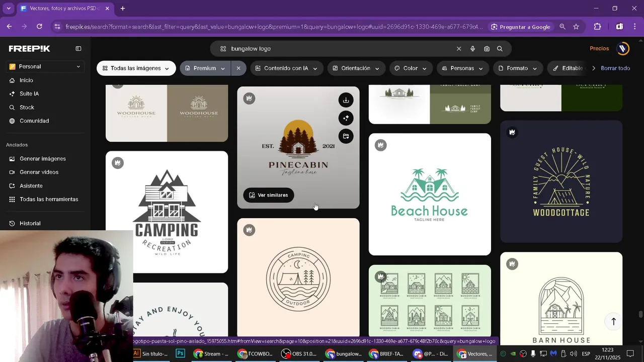The width and height of the screenshot is (644, 362).
Task: Search by image camera icon
Action: point(487,49)
